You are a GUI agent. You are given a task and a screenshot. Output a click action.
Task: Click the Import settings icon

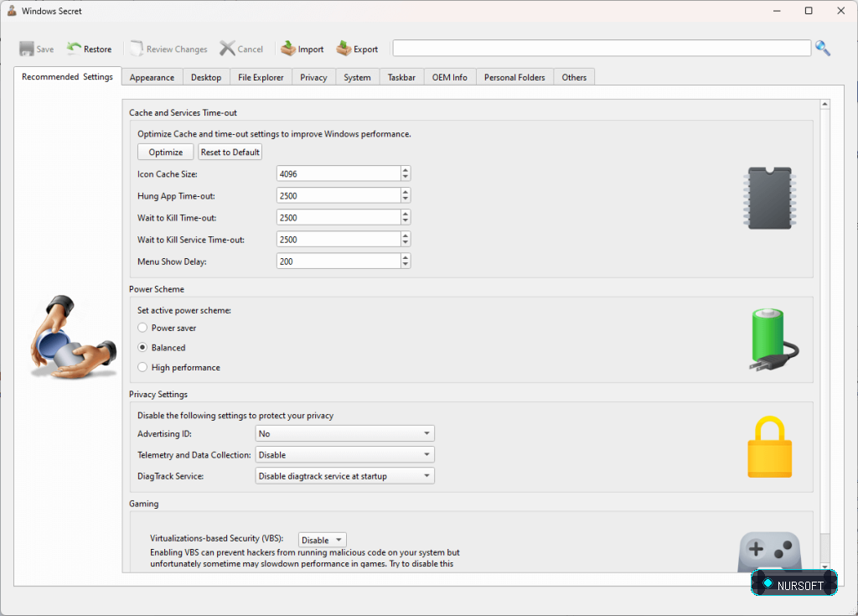[288, 49]
